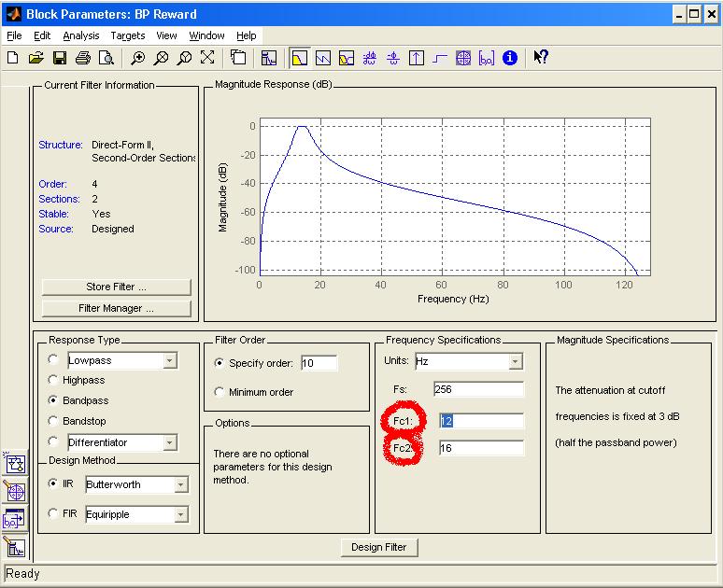Open the Analysis menu
The width and height of the screenshot is (723, 588).
(80, 35)
